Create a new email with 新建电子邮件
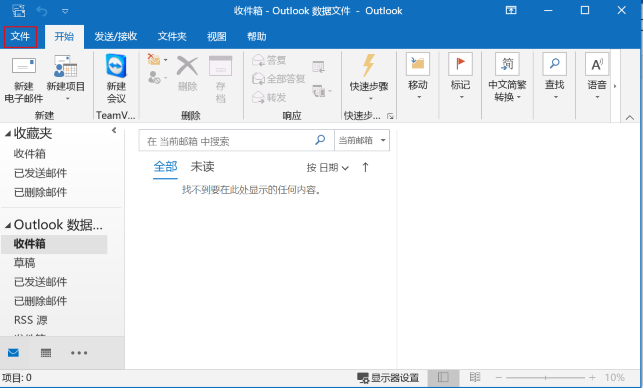Screen dimensions: 643x388 point(23,79)
